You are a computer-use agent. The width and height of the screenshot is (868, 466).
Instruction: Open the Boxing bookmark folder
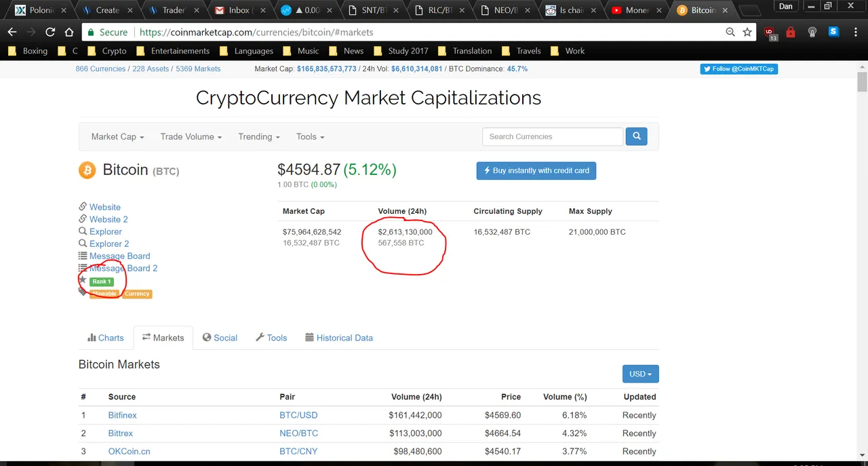[28, 51]
